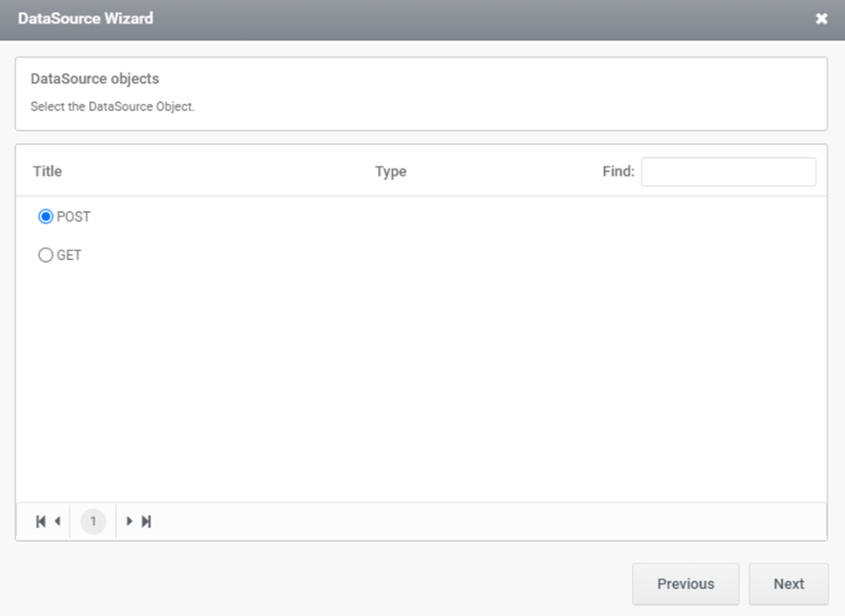The height and width of the screenshot is (616, 845).
Task: Select the GET radio button
Action: [x=45, y=255]
